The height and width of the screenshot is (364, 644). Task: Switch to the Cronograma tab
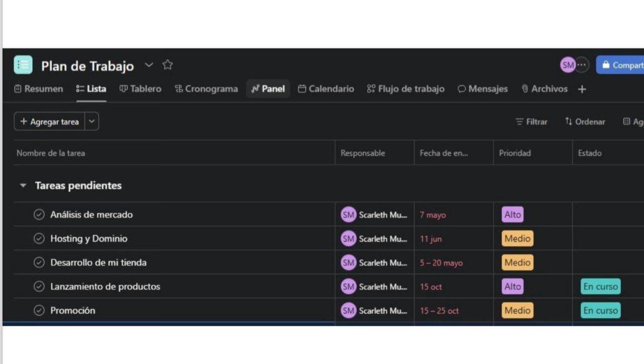coord(206,89)
